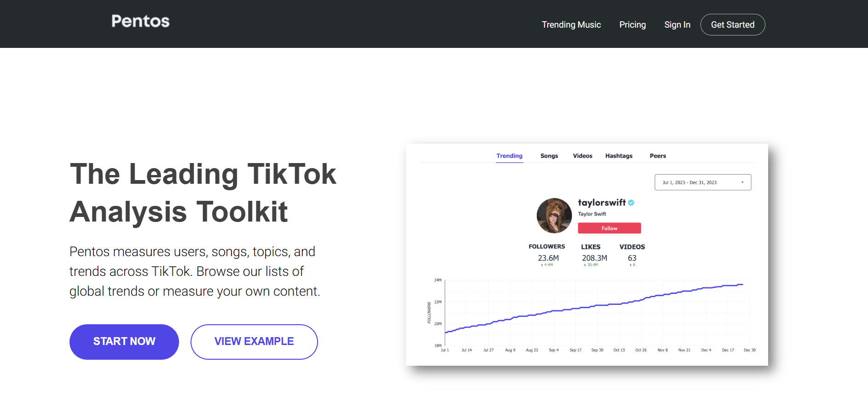Click the FOLLOWERS stat label
The image size is (868, 409).
click(547, 246)
